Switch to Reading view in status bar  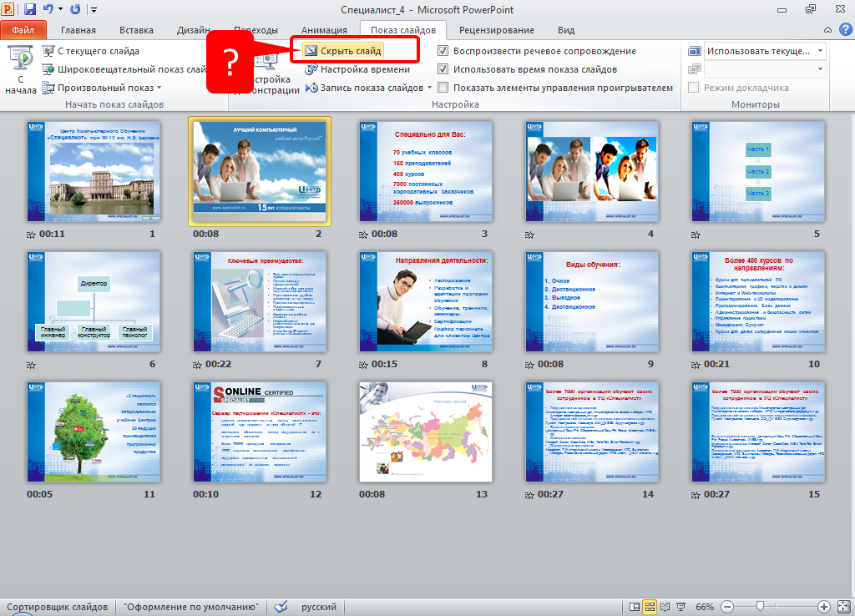665,607
